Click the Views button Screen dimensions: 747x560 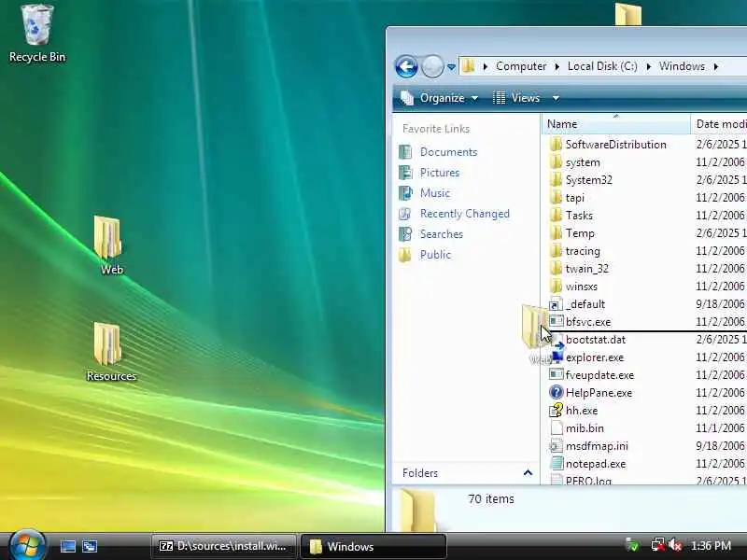tap(517, 98)
